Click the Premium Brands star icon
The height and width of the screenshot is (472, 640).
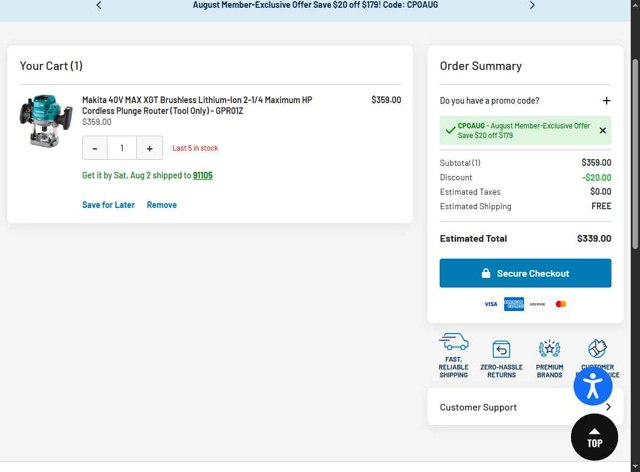[x=549, y=349]
